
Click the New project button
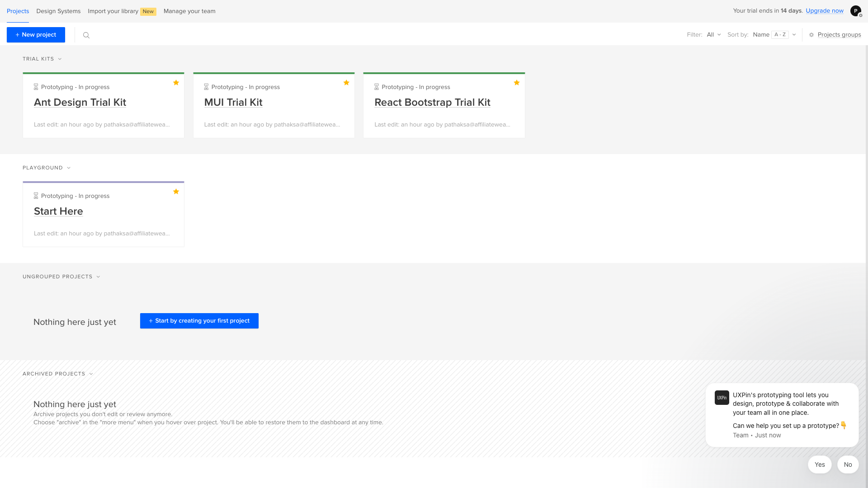click(36, 35)
